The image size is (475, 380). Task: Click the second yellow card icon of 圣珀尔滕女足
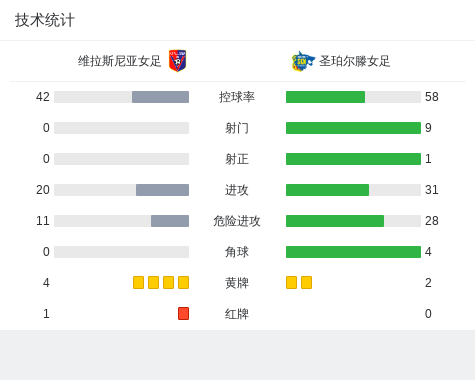click(x=306, y=282)
